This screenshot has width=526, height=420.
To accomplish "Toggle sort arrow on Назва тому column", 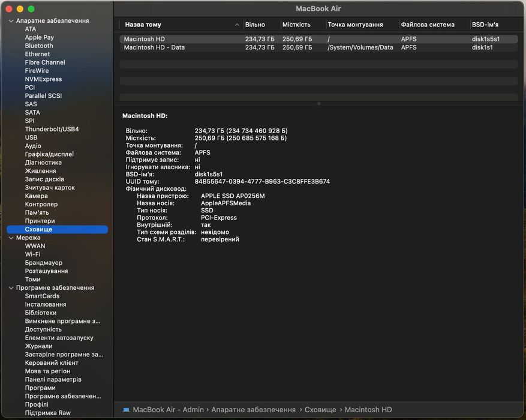I will click(237, 25).
